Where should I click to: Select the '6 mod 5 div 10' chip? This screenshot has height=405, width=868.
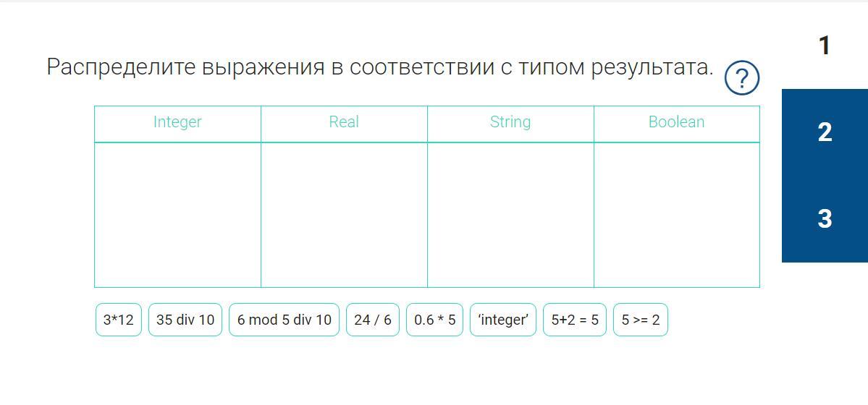(284, 320)
